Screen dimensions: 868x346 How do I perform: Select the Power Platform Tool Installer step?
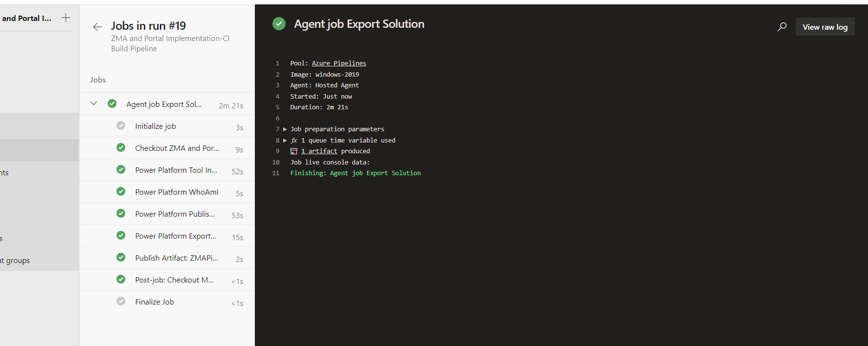(176, 170)
